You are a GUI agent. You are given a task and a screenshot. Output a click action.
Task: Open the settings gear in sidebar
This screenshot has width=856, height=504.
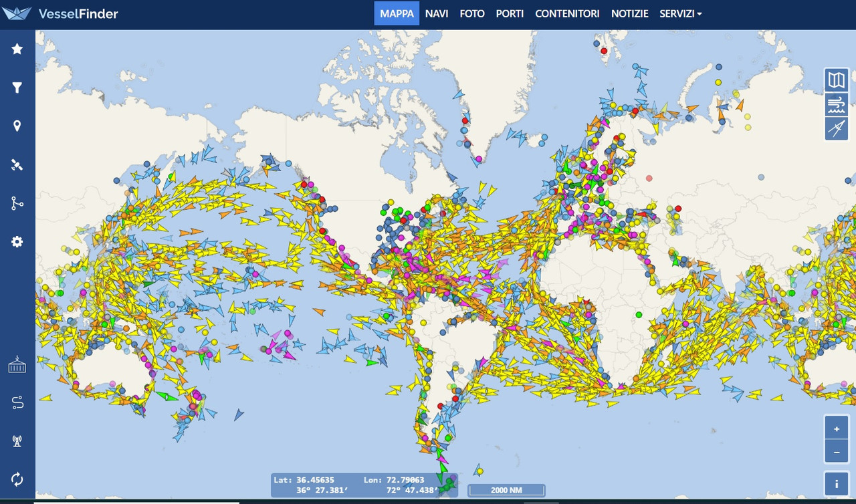[17, 242]
